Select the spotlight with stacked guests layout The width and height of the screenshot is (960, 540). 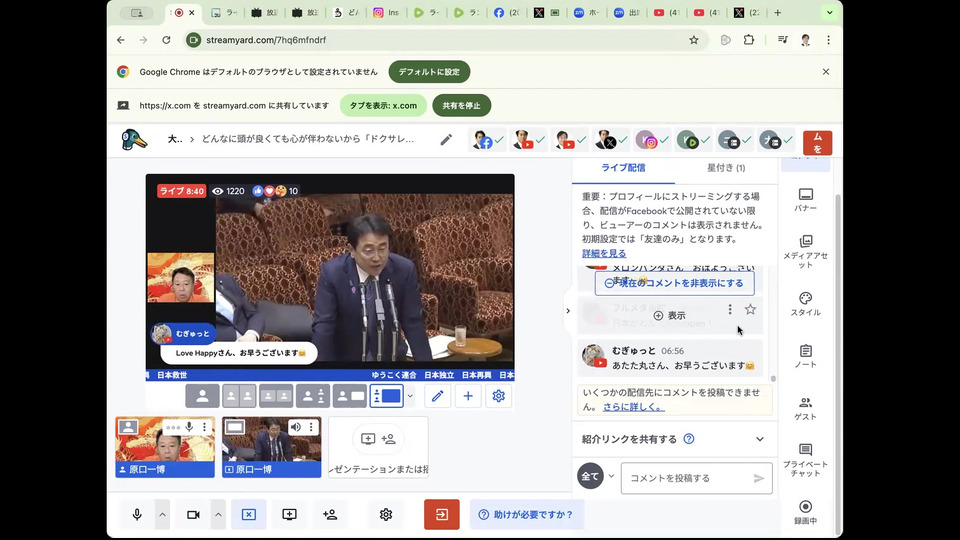click(312, 396)
